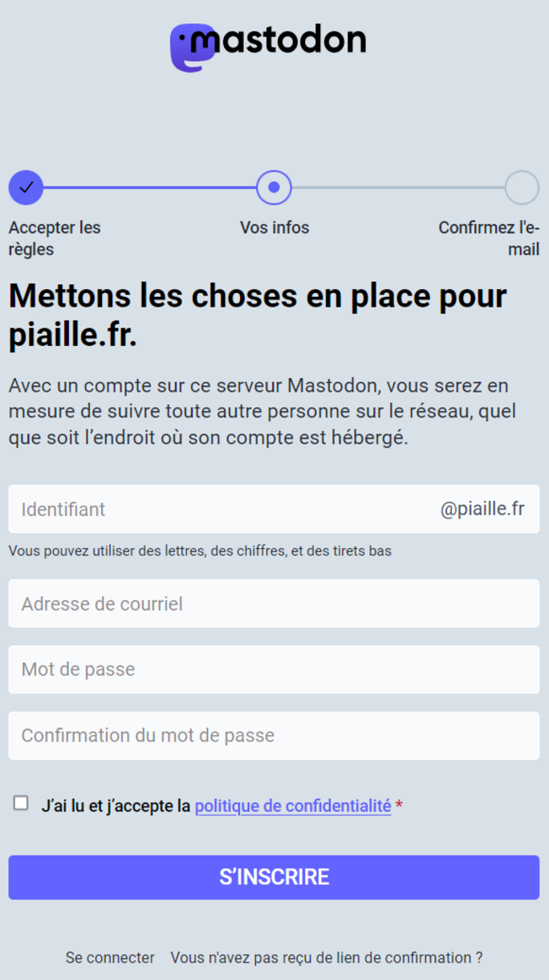This screenshot has height=980, width=549.
Task: Click the @piaille.fr domain suffix
Action: coord(482,509)
